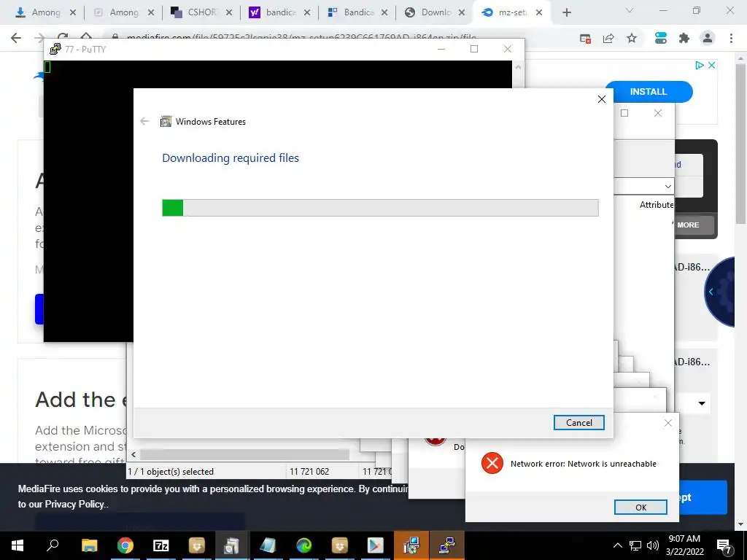Close the Network error dialog with X
Viewport: 747px width, 560px height.
coord(668,423)
